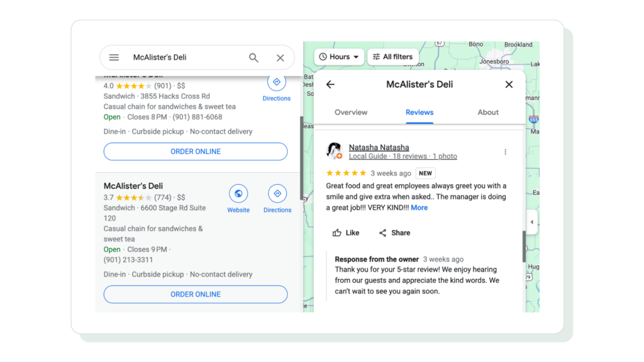Image resolution: width=644 pixels, height=362 pixels.
Task: Go back using the arrow in the place panel
Action: coord(330,84)
